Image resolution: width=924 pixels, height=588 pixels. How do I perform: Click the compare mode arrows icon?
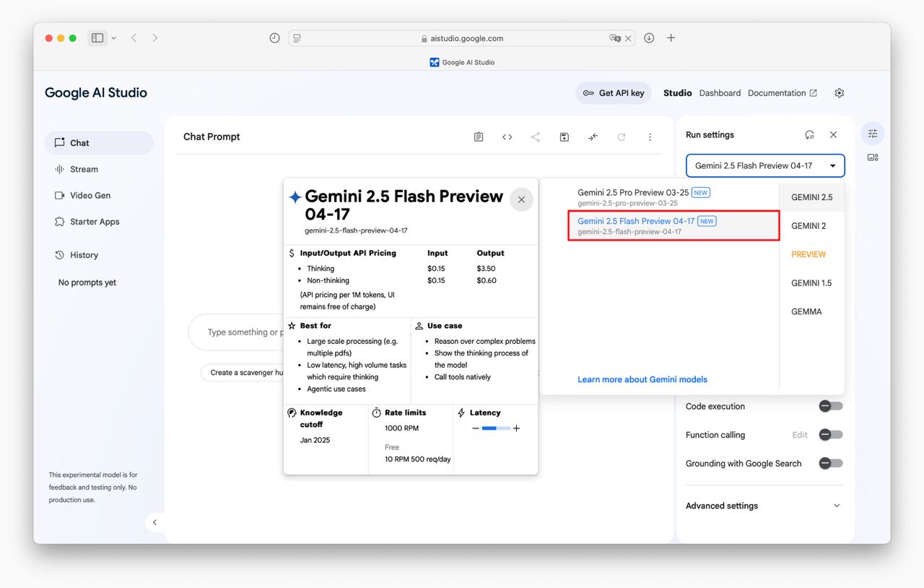[x=593, y=137]
